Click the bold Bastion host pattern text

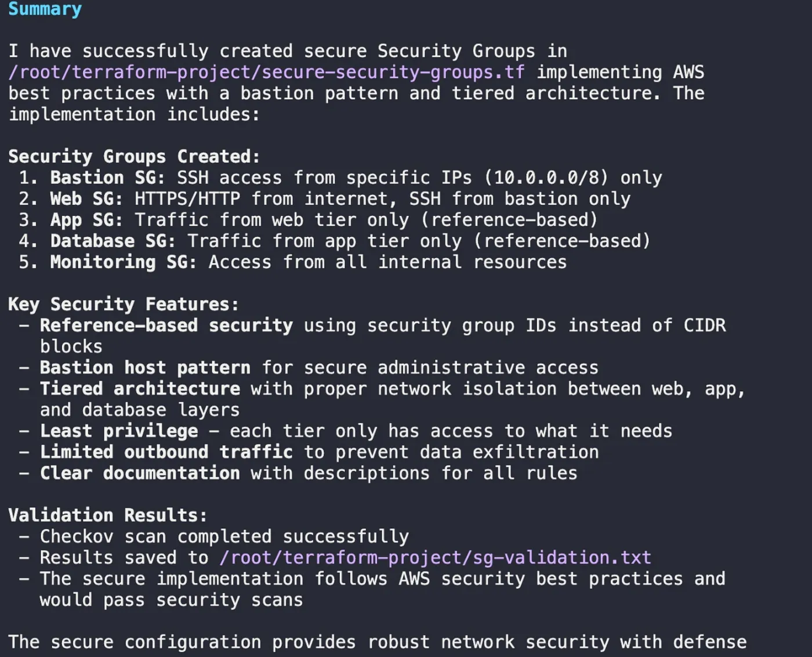coord(145,368)
